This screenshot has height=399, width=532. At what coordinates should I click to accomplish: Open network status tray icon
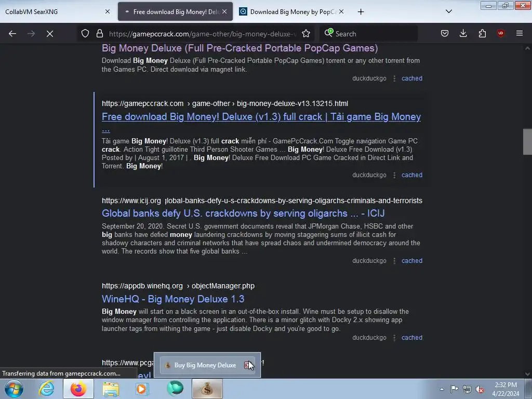pyautogui.click(x=467, y=389)
